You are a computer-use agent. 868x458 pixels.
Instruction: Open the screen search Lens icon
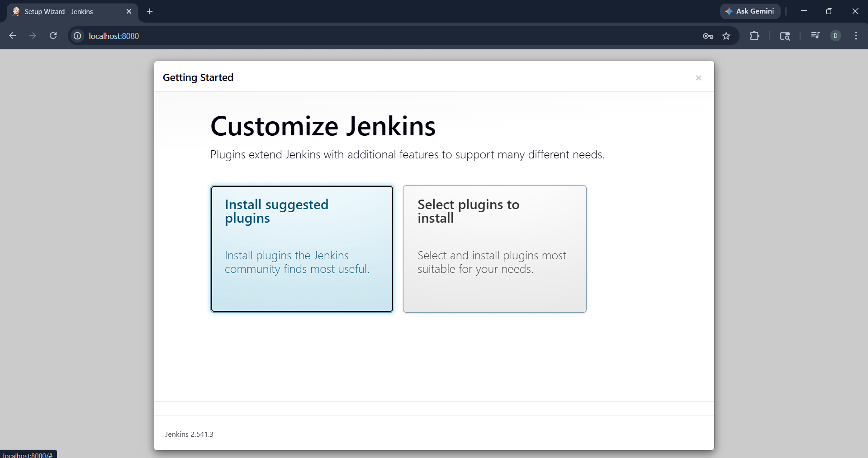785,36
